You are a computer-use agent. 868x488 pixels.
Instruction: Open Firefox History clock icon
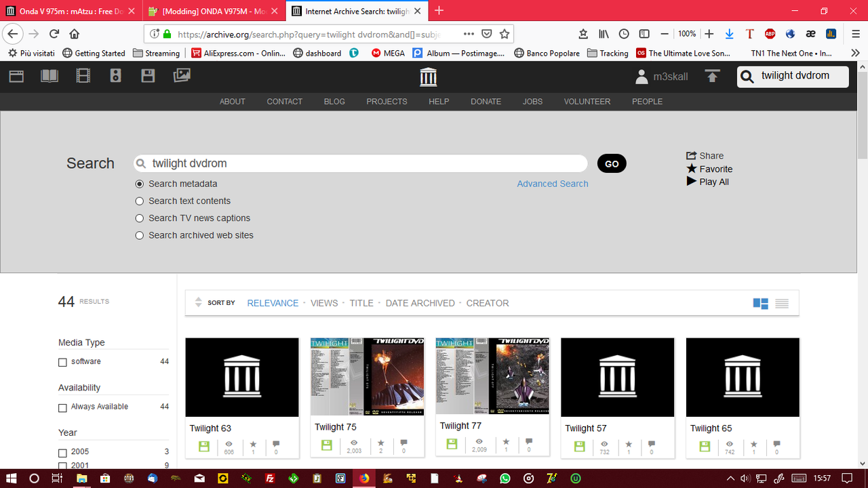(x=624, y=34)
